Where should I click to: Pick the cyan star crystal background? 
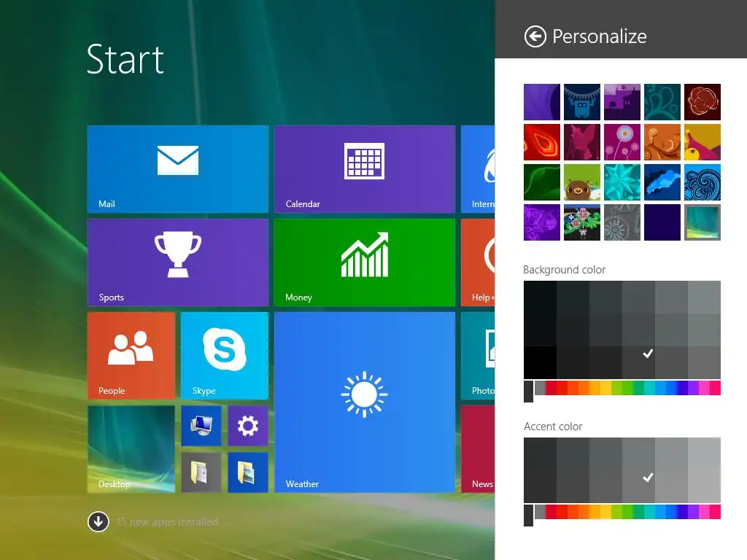tap(622, 182)
